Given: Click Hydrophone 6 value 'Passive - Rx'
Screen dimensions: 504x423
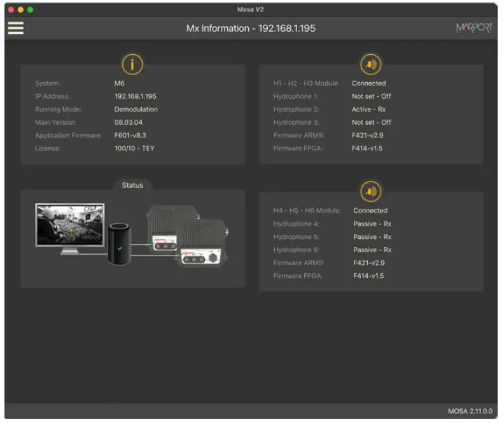Looking at the screenshot, I should tap(372, 250).
